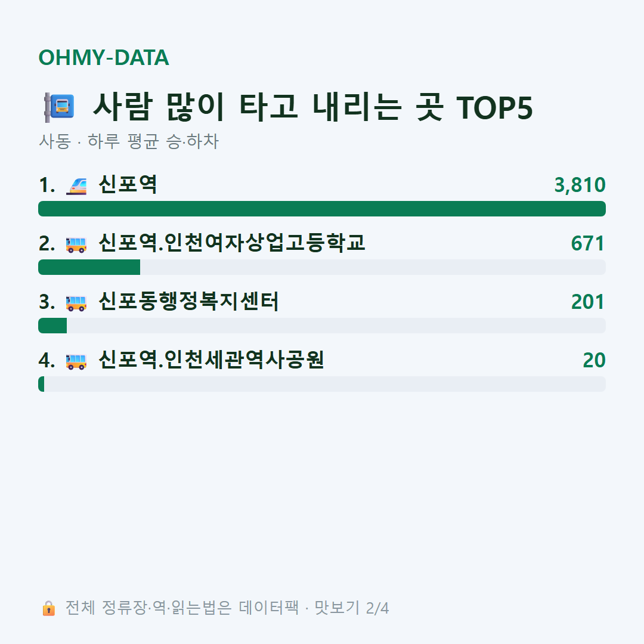Click the train icon beside 신포역
Image resolution: width=644 pixels, height=644 pixels.
[x=76, y=186]
